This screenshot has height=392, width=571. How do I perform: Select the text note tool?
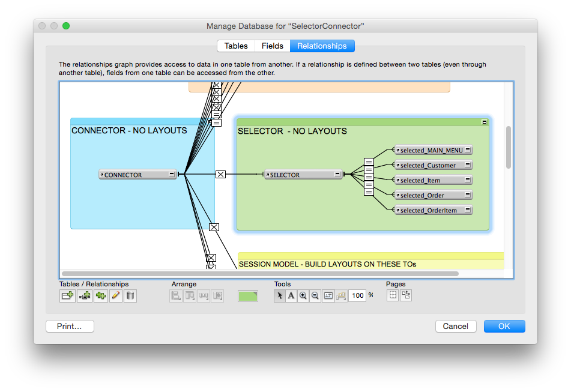(291, 295)
